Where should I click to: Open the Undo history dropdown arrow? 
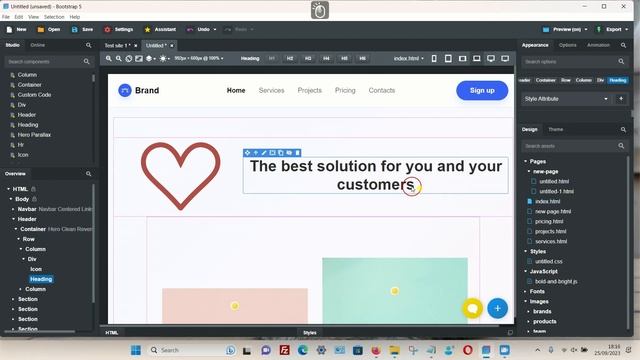(x=215, y=29)
